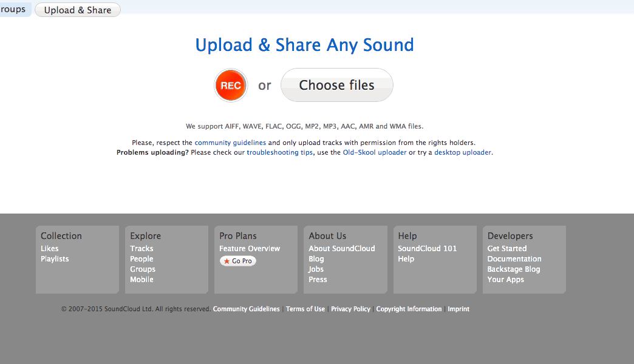The height and width of the screenshot is (364, 634).
Task: Open Backstage Blog link
Action: pos(514,269)
